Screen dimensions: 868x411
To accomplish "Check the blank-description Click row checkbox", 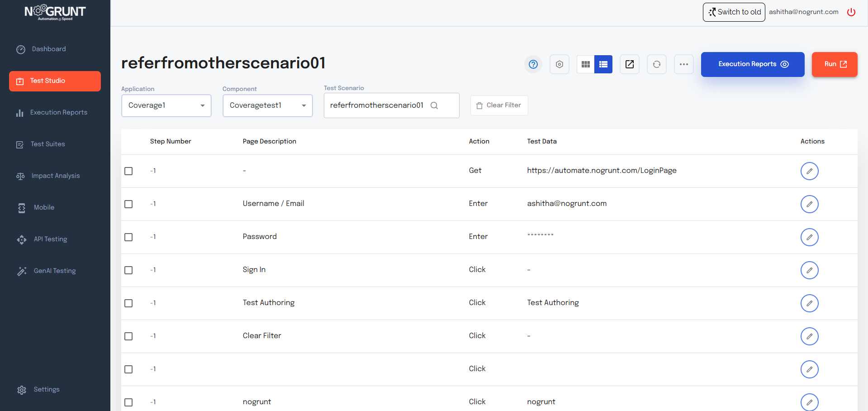I will point(128,369).
